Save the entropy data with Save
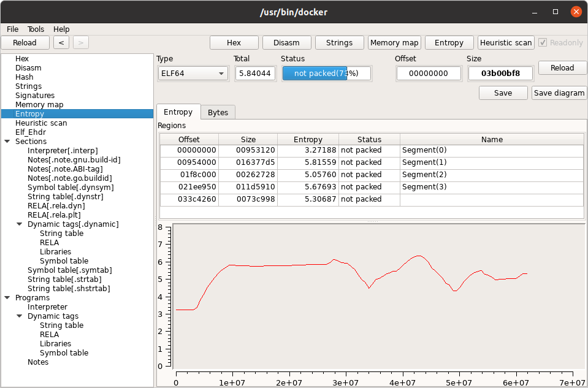Viewport: 588px width, 388px height. click(503, 93)
